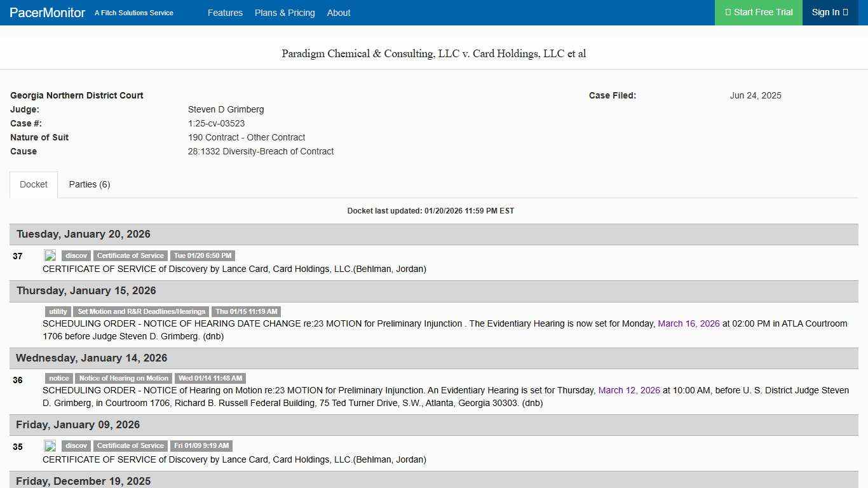Screen dimensions: 868x488
Task: Click the 'Certificate of Service' tag on entry 37
Action: pos(130,255)
